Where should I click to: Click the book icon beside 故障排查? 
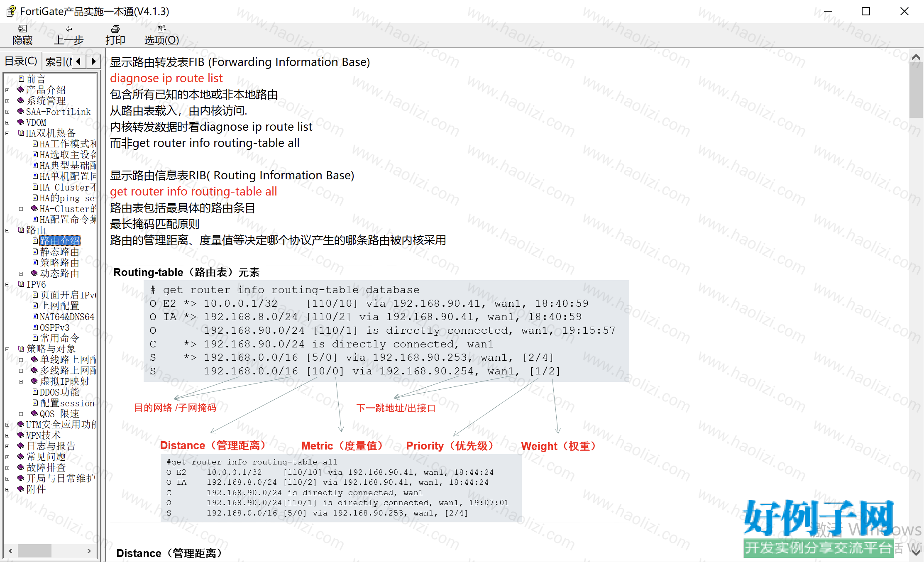[x=21, y=467]
